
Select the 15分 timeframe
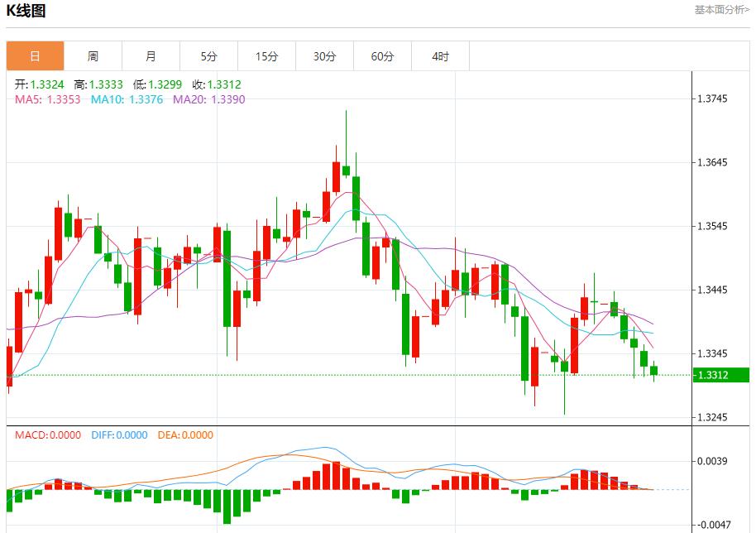pyautogui.click(x=266, y=55)
